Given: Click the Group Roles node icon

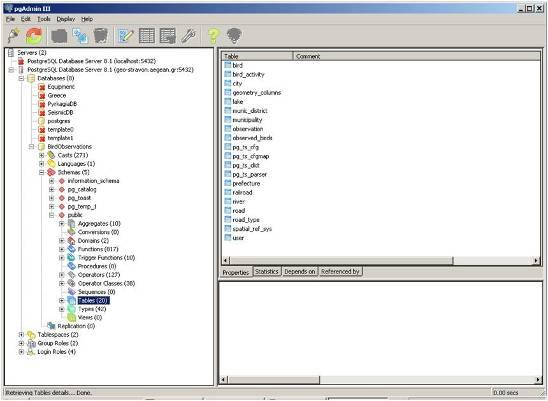Looking at the screenshot, I should tap(31, 343).
